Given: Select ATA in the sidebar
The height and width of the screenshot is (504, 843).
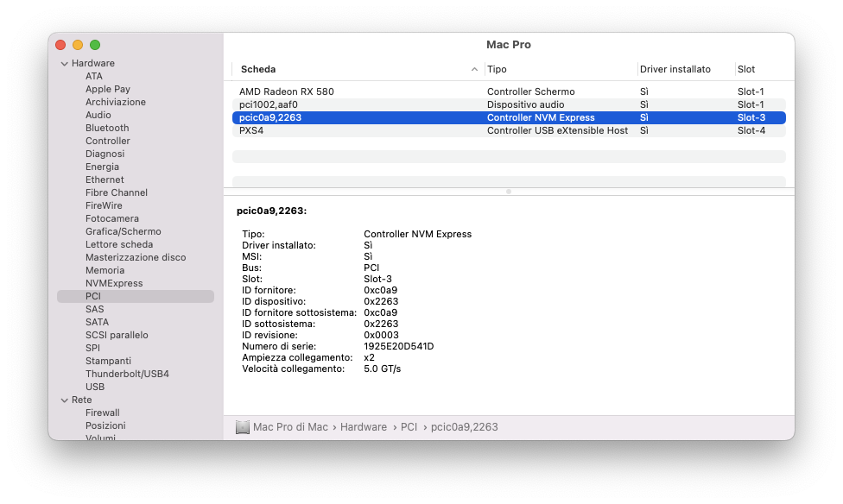Looking at the screenshot, I should point(94,76).
